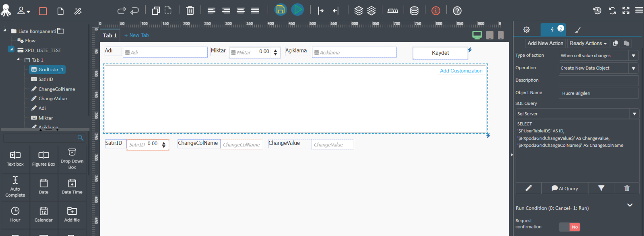Click the redo arrow icon
Screen dimensions: 644x236
(x=122, y=11)
